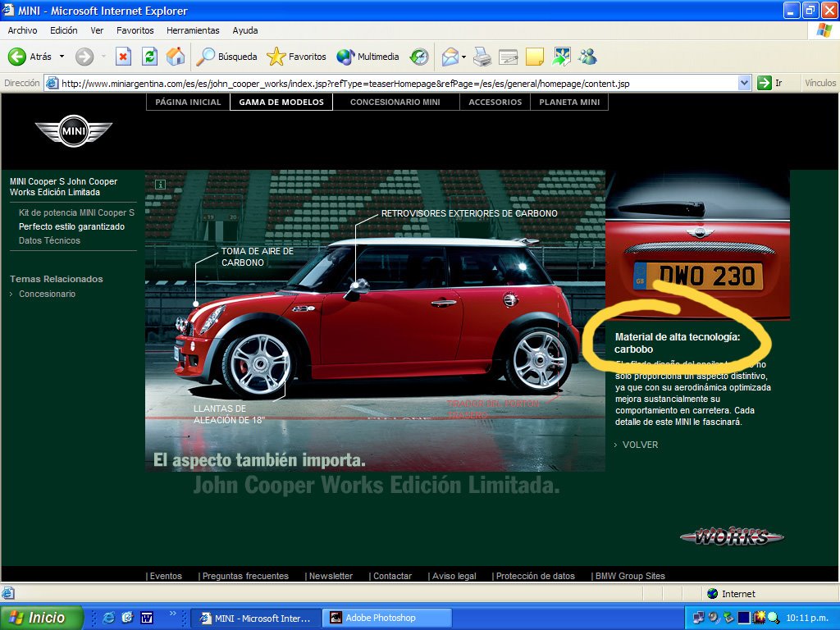Viewport: 840px width, 630px height.
Task: Open Favoritos star toolbar button
Action: (x=296, y=57)
